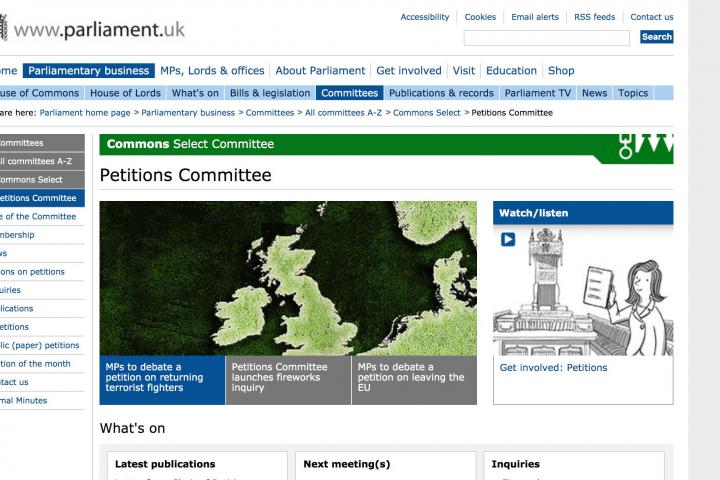Viewport: 720px width, 480px height.
Task: Open the MPs, Lords & offices menu
Action: (x=213, y=71)
